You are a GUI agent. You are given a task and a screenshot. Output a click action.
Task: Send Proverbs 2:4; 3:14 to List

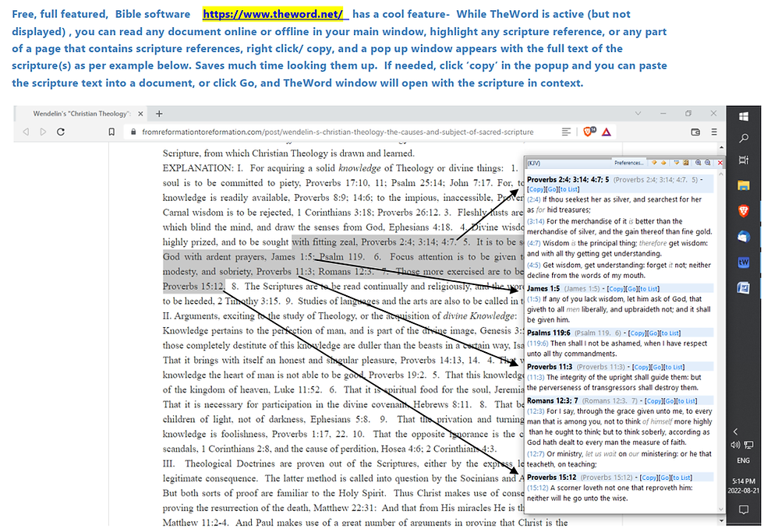click(568, 189)
